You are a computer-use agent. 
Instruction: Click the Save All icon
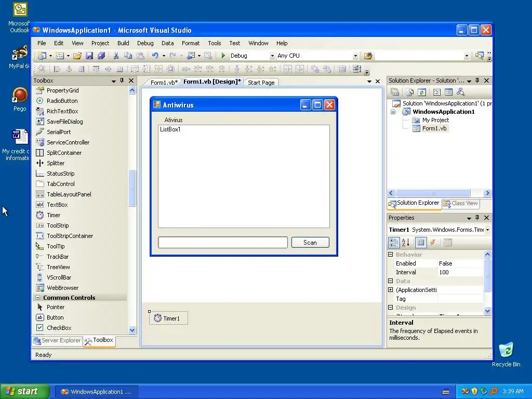[x=101, y=56]
